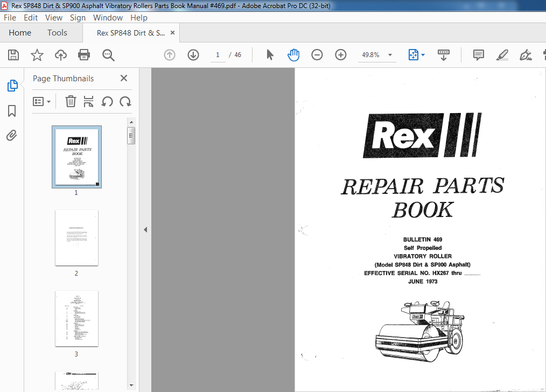Click the Adobe Acrobat title bar icon
The width and height of the screenshot is (546, 392).
click(4, 5)
